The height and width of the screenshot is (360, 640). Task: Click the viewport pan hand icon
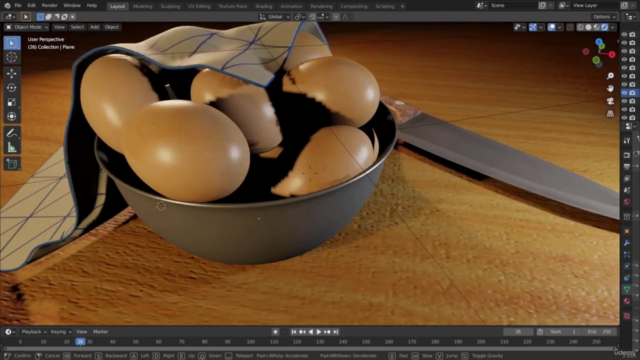click(610, 89)
